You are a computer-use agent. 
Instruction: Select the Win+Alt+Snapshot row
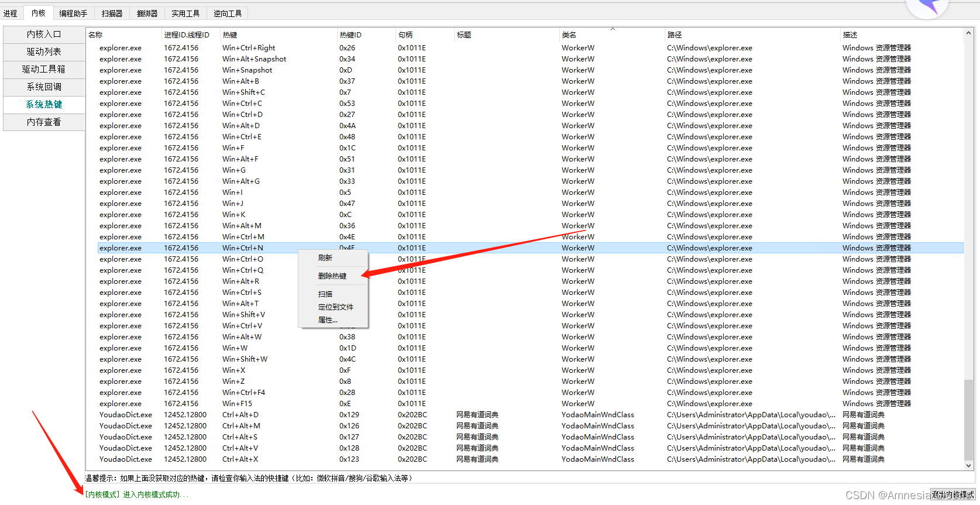click(530, 59)
